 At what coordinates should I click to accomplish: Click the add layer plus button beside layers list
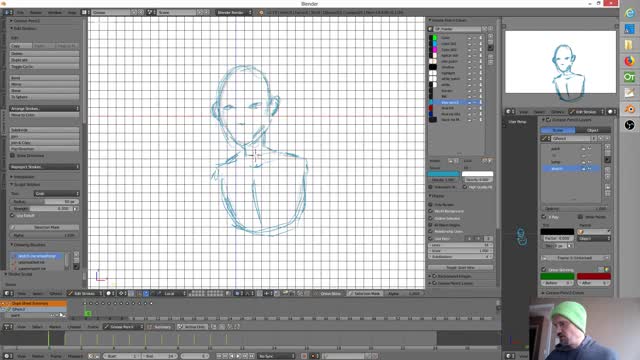click(608, 147)
